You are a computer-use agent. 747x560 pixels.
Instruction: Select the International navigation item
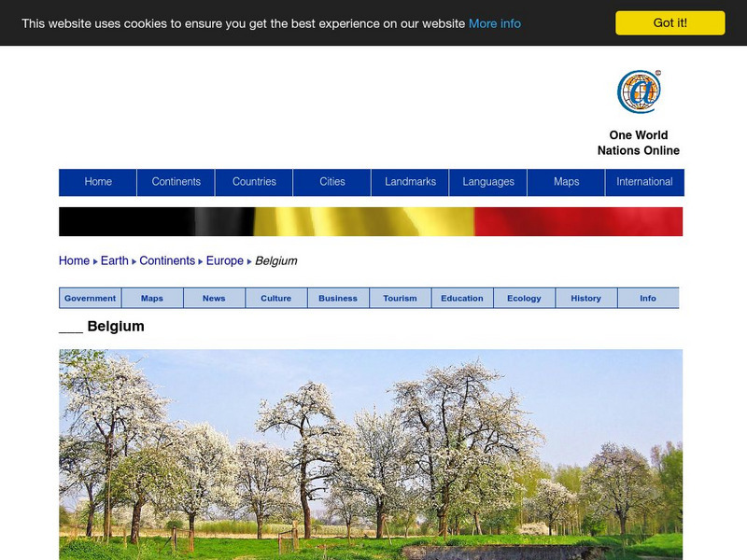(644, 182)
